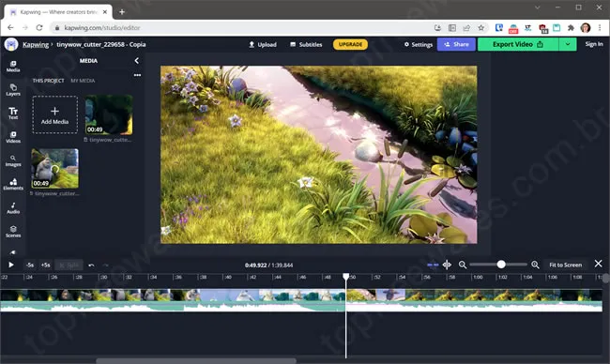Open the Audio panel
This screenshot has height=364, width=610.
[13, 208]
